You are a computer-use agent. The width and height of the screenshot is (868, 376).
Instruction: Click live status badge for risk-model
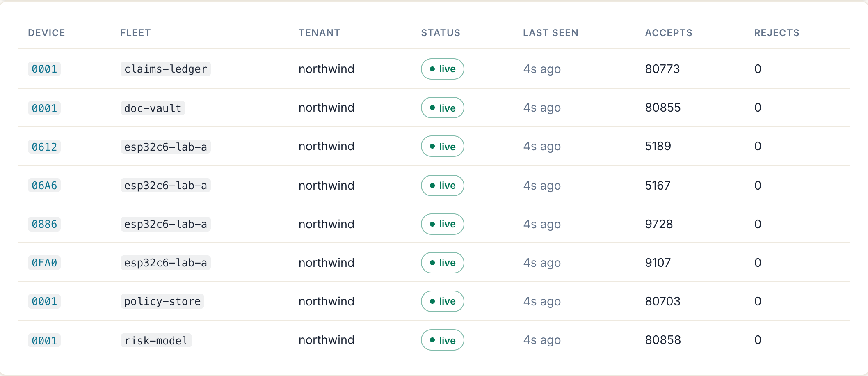(x=442, y=340)
